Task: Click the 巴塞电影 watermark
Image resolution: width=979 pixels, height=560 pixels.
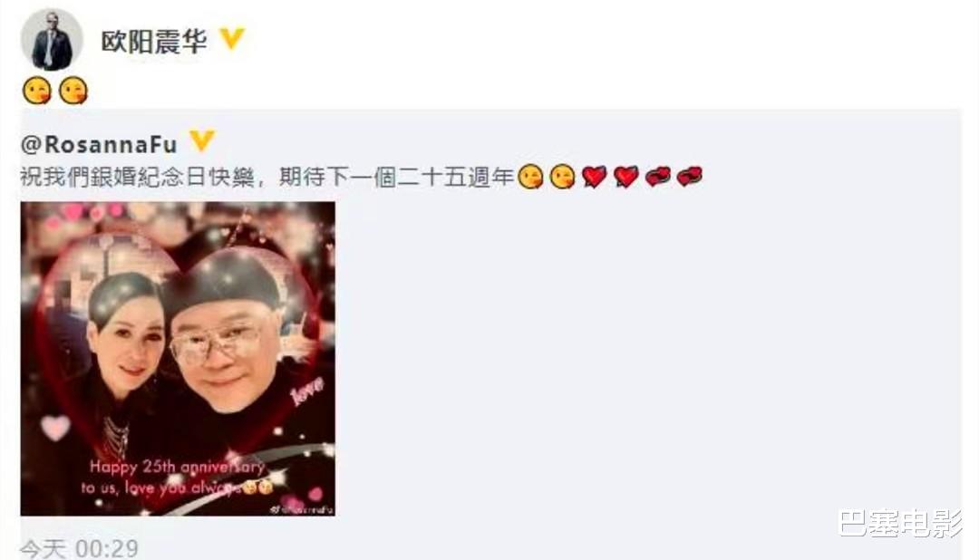Action: point(900,524)
